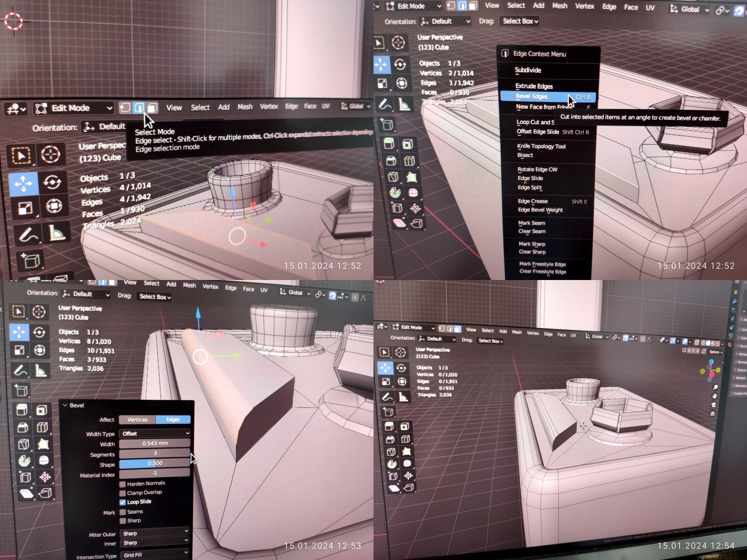Click the Rip Region tool in top-right photo
This screenshot has height=560, width=747.
(417, 224)
